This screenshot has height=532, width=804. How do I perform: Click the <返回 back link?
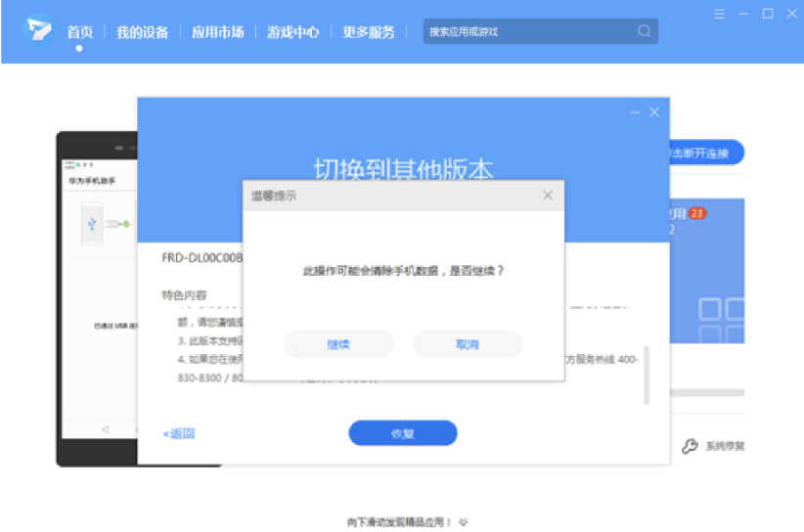pos(178,433)
